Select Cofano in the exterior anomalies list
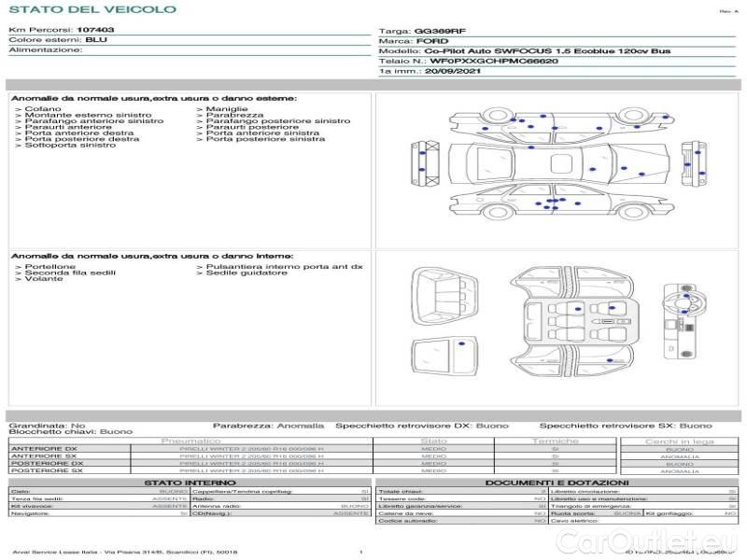747x560 pixels. pos(43,109)
